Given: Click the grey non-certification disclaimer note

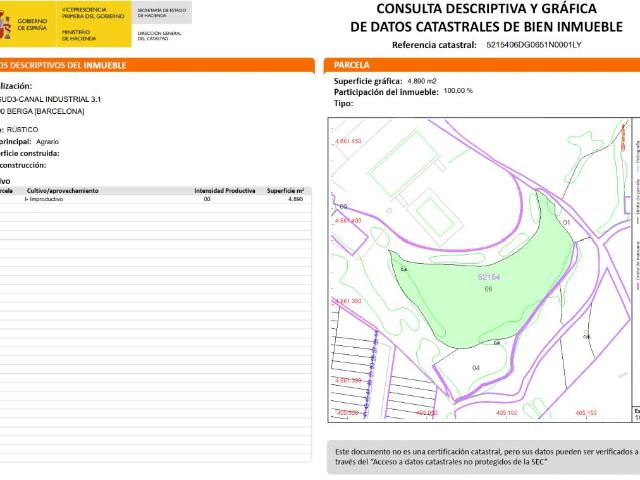Looking at the screenshot, I should coord(482,456).
